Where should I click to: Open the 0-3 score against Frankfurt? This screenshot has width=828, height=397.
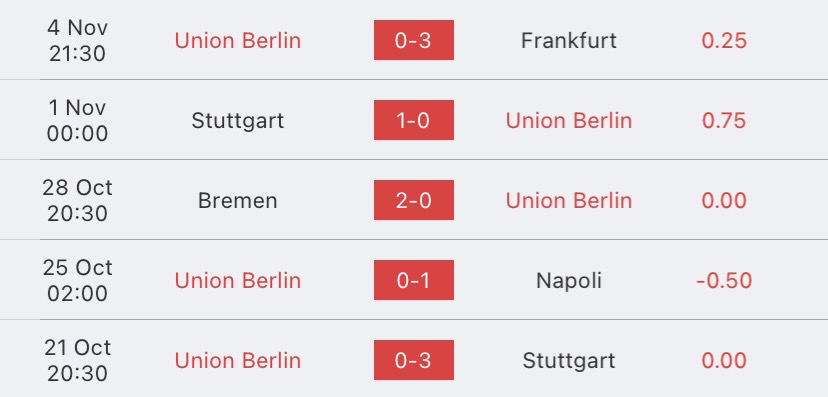click(413, 40)
